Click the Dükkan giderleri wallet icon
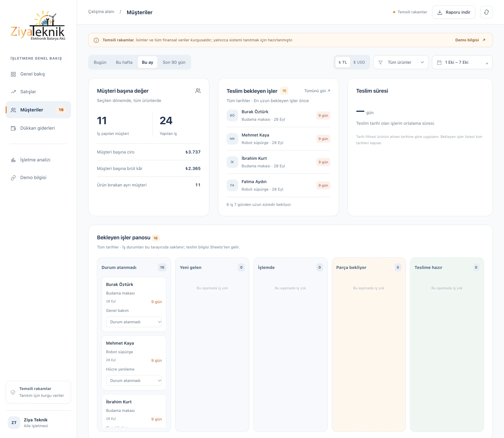The width and height of the screenshot is (504, 438). (x=13, y=128)
